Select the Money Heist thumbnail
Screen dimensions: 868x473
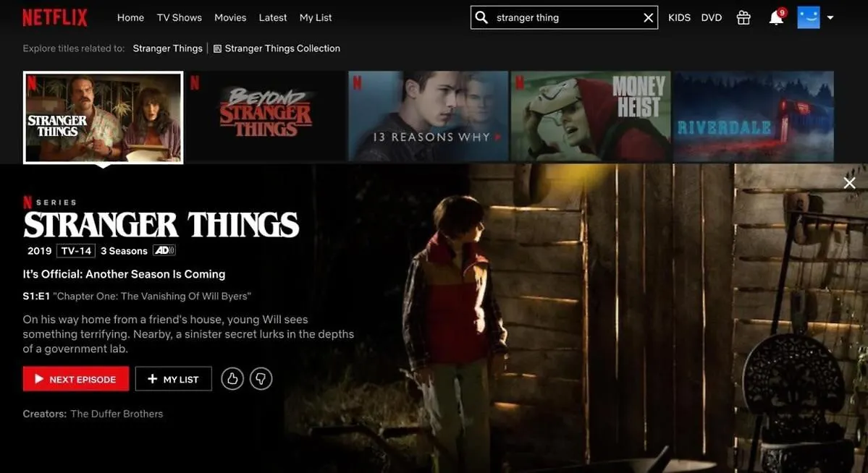tap(590, 116)
